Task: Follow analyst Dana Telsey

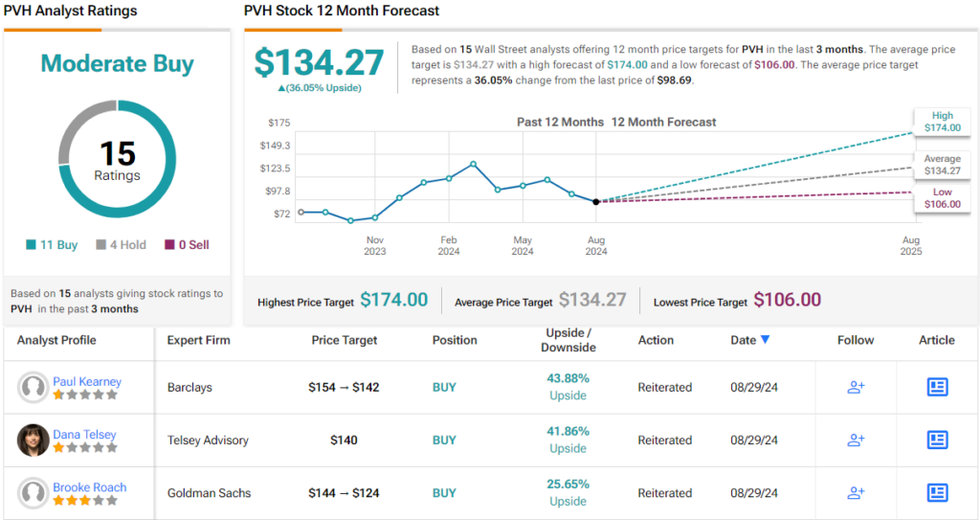Action: [856, 441]
